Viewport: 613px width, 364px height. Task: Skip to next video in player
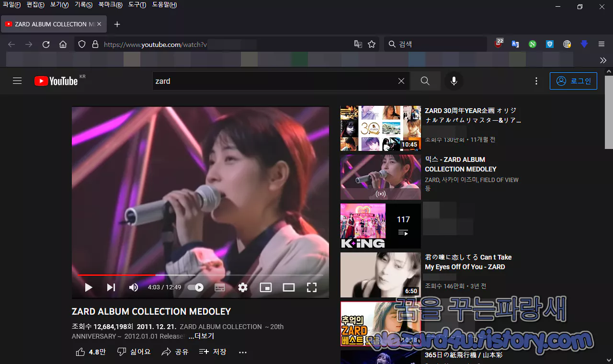pos(111,287)
